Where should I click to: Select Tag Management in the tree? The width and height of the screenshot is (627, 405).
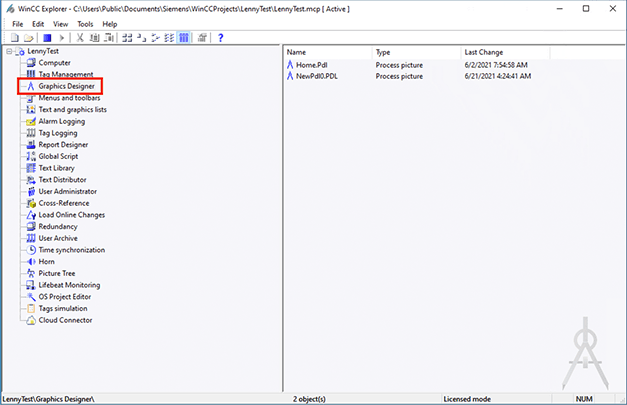point(66,74)
